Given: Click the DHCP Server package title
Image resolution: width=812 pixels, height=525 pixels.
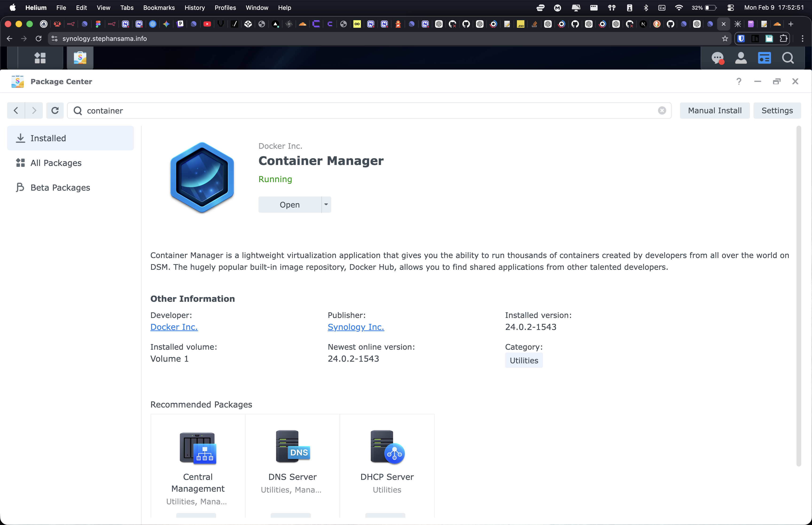Looking at the screenshot, I should 387,477.
